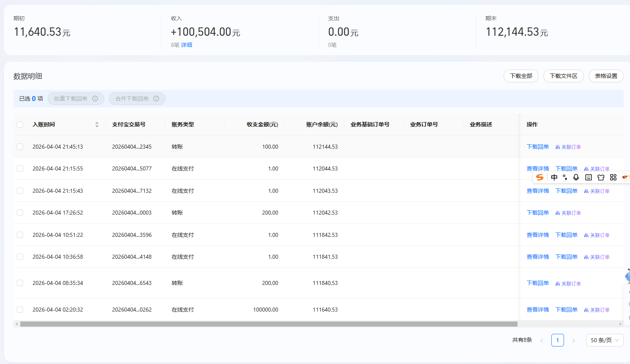Click the horizontal scrollbar under the table

click(x=269, y=324)
